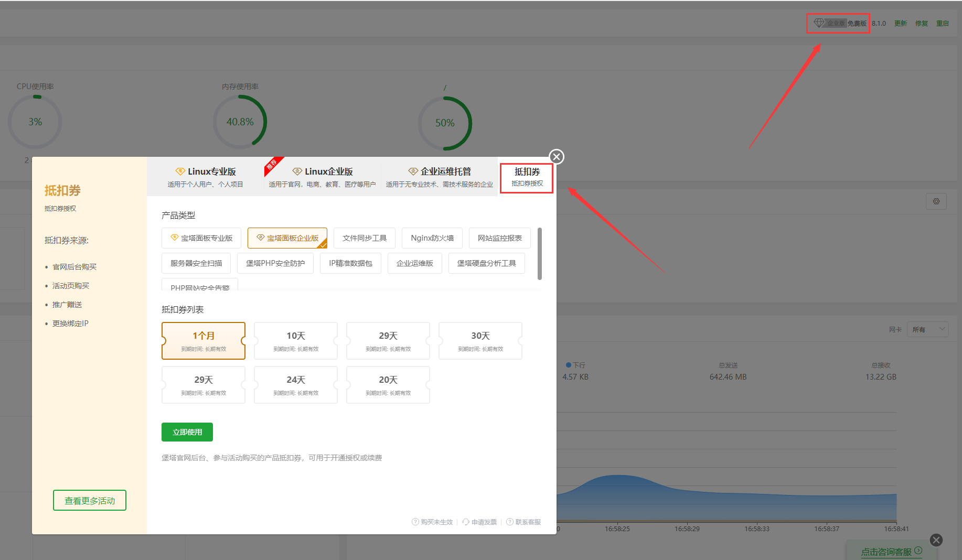Viewport: 962px width, 560px height.
Task: Click 查看更多活动 button
Action: [90, 500]
